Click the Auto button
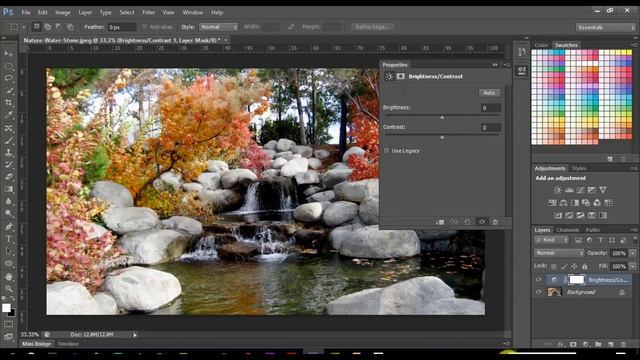The height and width of the screenshot is (360, 640). tap(489, 93)
